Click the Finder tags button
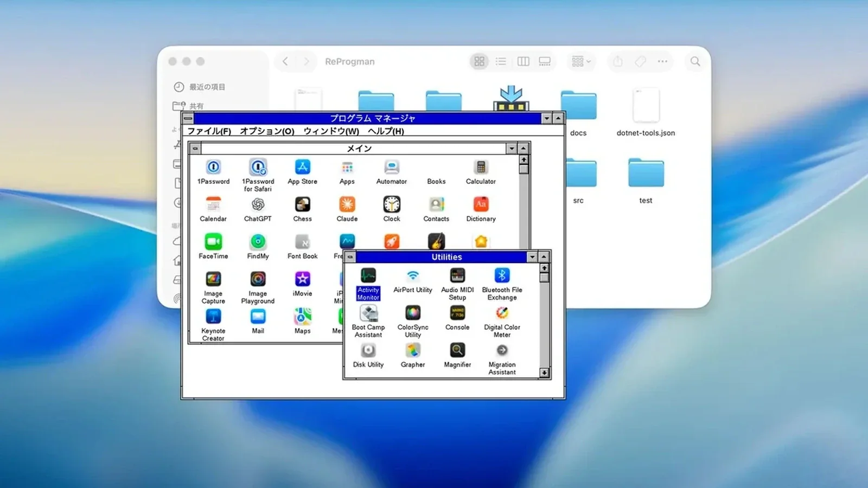The image size is (868, 488). coord(640,61)
